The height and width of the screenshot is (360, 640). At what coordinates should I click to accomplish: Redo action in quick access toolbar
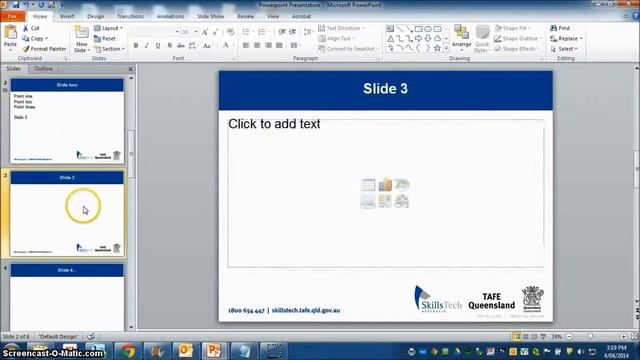[x=41, y=5]
